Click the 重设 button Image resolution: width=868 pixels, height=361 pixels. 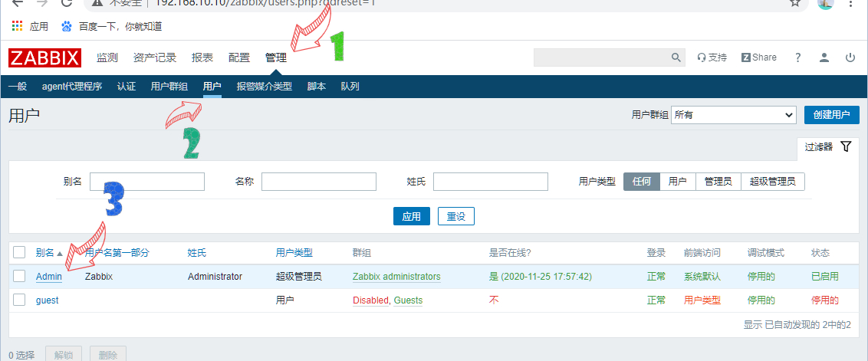pyautogui.click(x=455, y=216)
